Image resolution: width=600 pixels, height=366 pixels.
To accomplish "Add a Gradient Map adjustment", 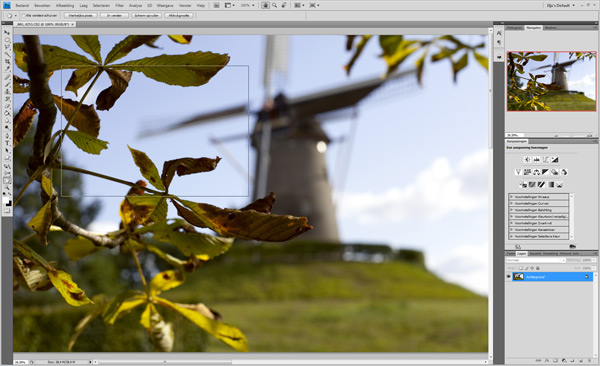I will tap(551, 185).
